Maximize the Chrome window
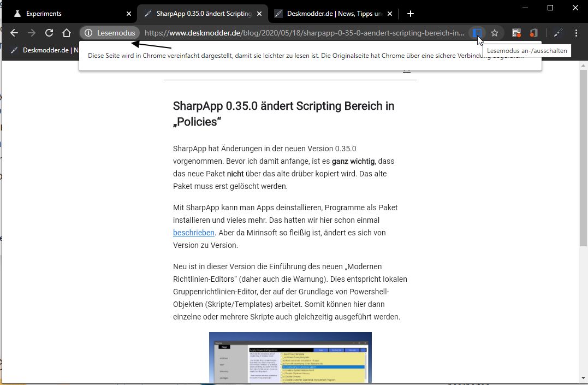Image resolution: width=588 pixels, height=385 pixels. [x=550, y=8]
